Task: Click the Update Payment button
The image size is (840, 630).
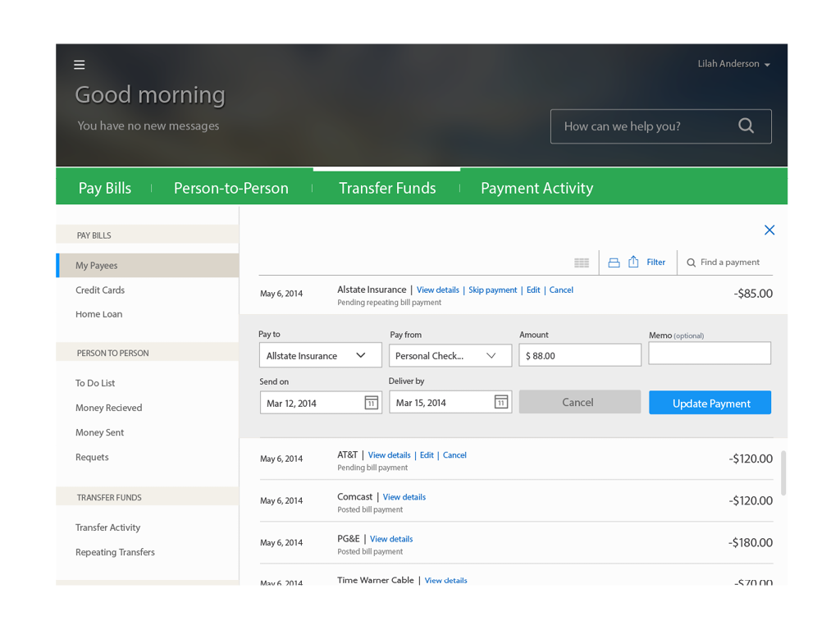Action: [x=710, y=402]
